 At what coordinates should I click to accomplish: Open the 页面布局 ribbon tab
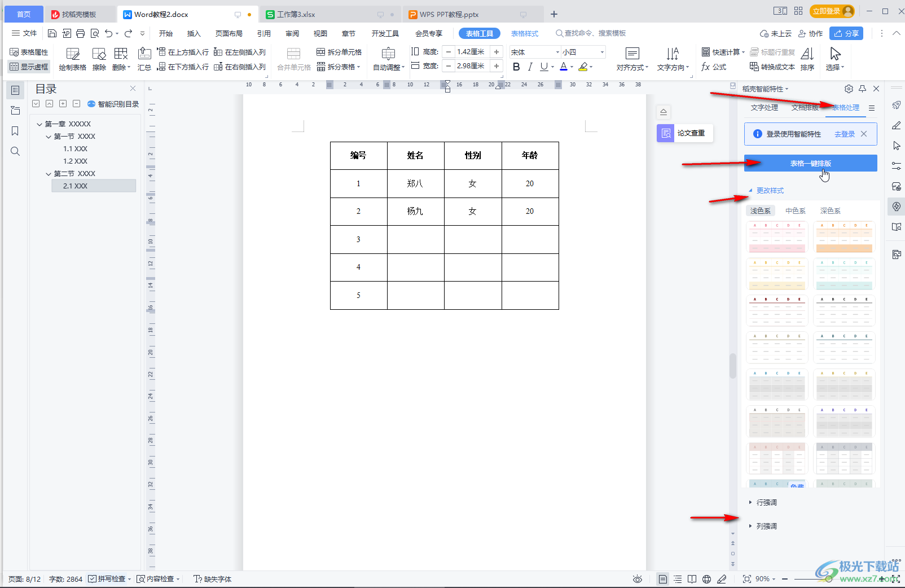tap(229, 33)
